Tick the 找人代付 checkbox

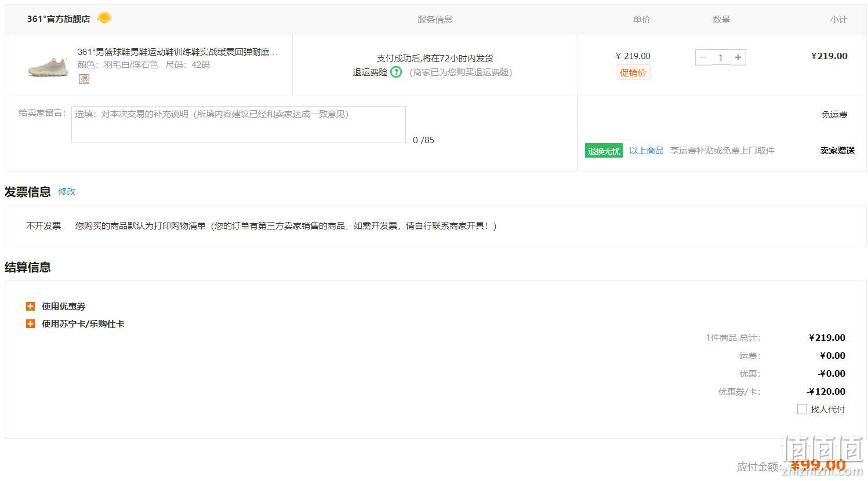pos(802,409)
